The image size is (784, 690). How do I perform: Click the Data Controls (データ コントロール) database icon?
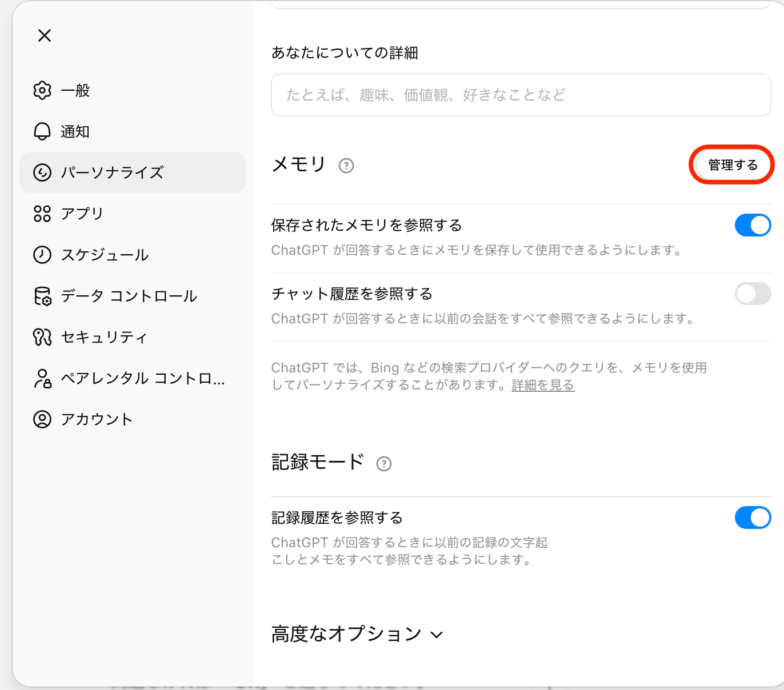tap(42, 296)
